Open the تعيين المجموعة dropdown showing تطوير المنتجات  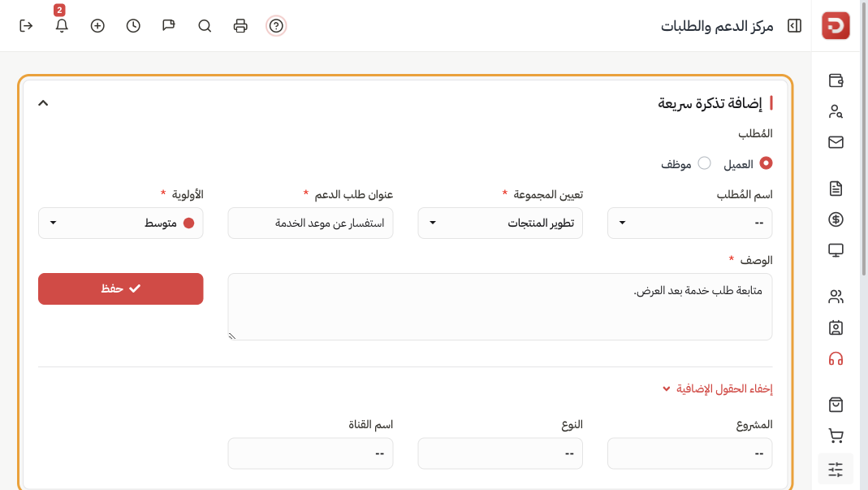pyautogui.click(x=500, y=223)
